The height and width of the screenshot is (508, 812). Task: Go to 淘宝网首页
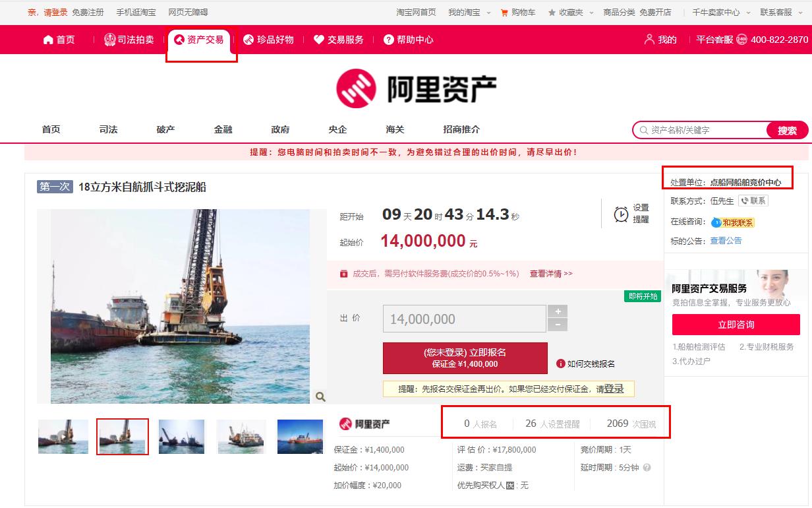coord(416,12)
